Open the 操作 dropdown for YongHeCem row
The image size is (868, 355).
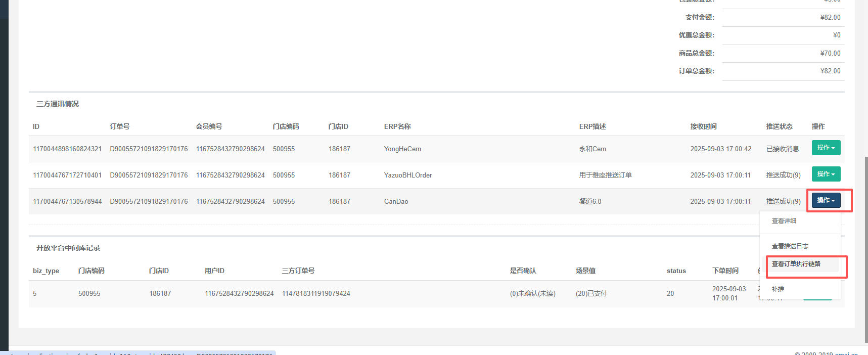click(x=826, y=148)
